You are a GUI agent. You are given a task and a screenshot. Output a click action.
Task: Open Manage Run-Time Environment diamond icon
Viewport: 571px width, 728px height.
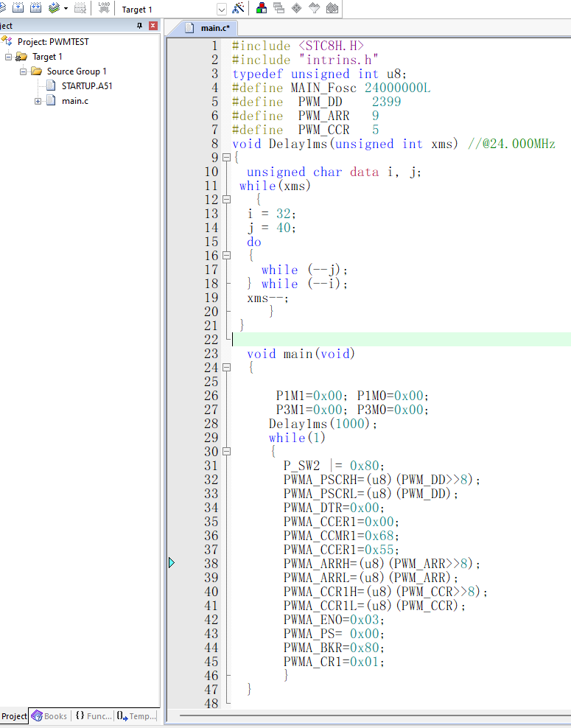point(297,8)
